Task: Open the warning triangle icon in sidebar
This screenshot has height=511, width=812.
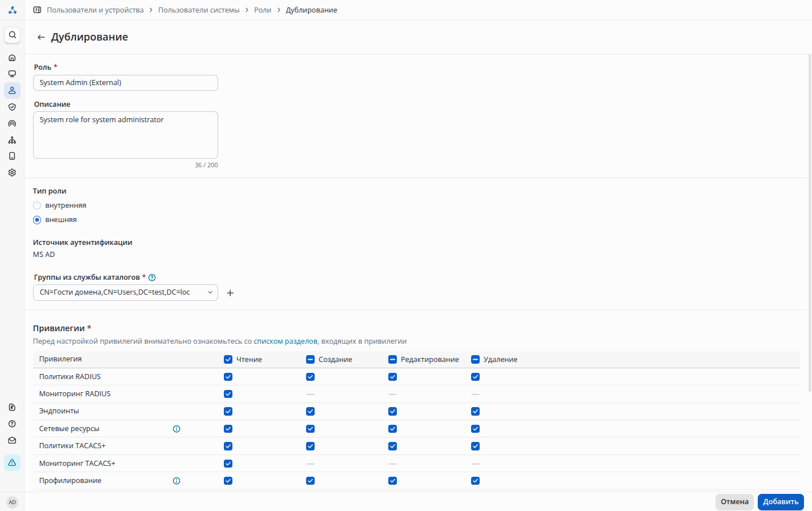Action: (x=12, y=462)
